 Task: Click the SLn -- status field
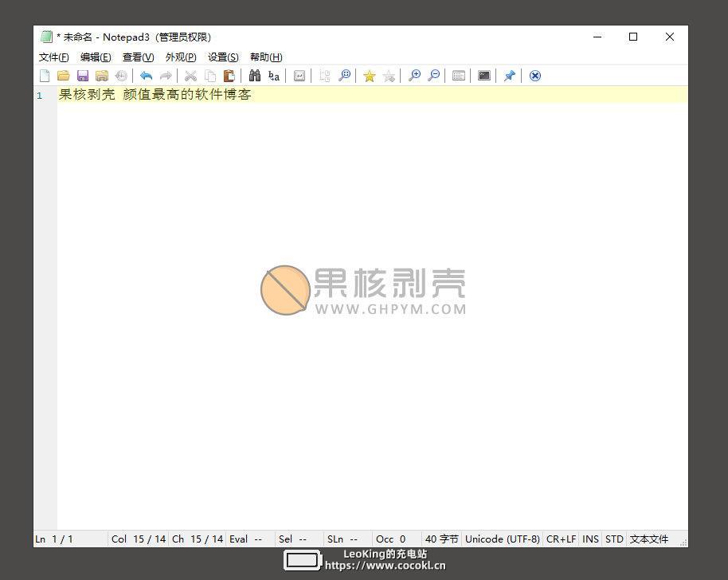[x=348, y=539]
